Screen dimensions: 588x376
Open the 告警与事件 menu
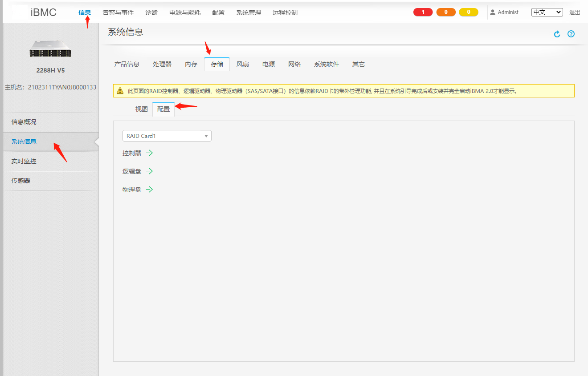coord(118,12)
